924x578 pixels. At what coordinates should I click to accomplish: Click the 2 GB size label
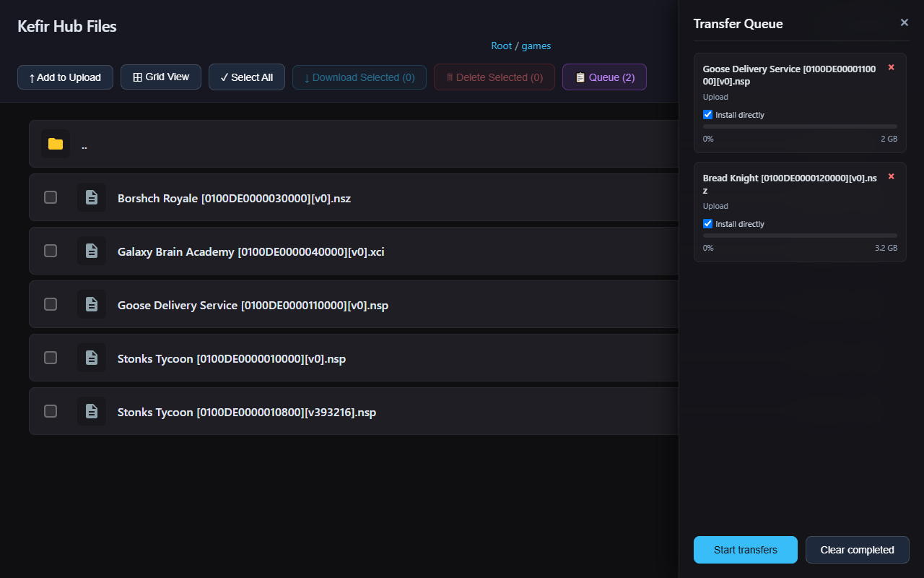coord(889,139)
